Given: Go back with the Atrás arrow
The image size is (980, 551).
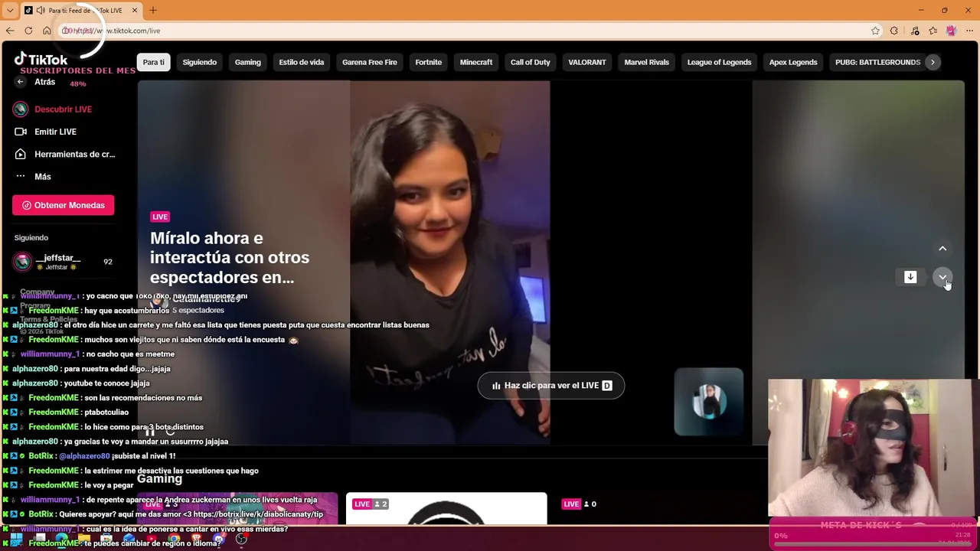Looking at the screenshot, I should 21,82.
